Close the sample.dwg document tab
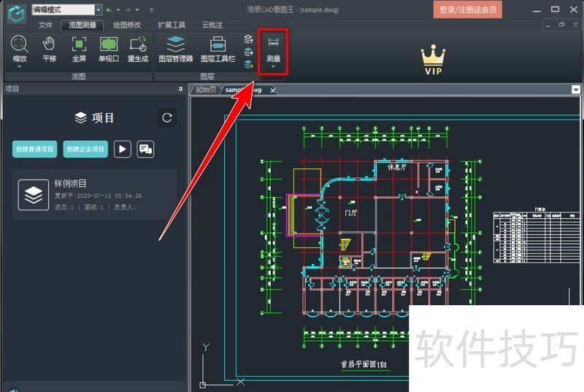The height and width of the screenshot is (392, 584). pyautogui.click(x=273, y=91)
